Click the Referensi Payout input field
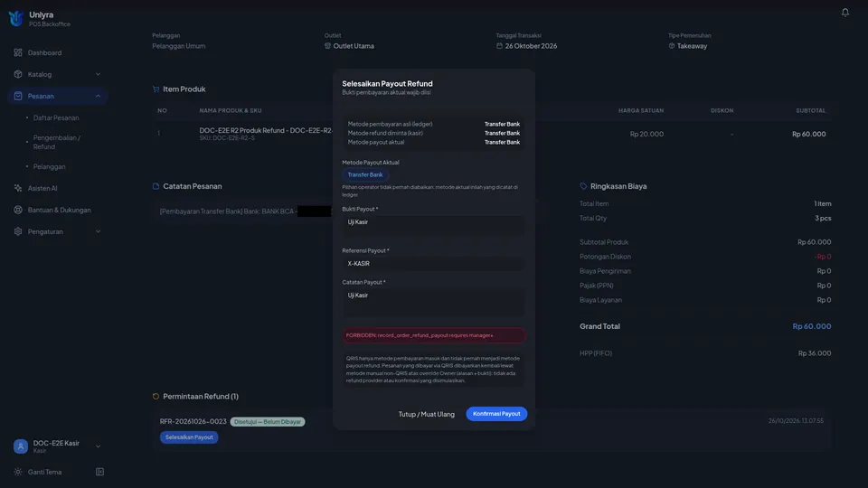The image size is (868, 488). [433, 264]
